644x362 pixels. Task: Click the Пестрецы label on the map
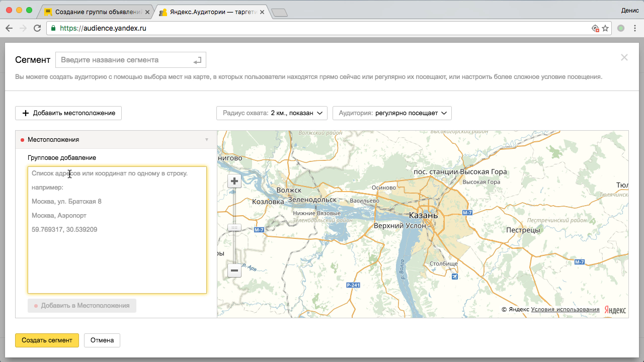523,230
